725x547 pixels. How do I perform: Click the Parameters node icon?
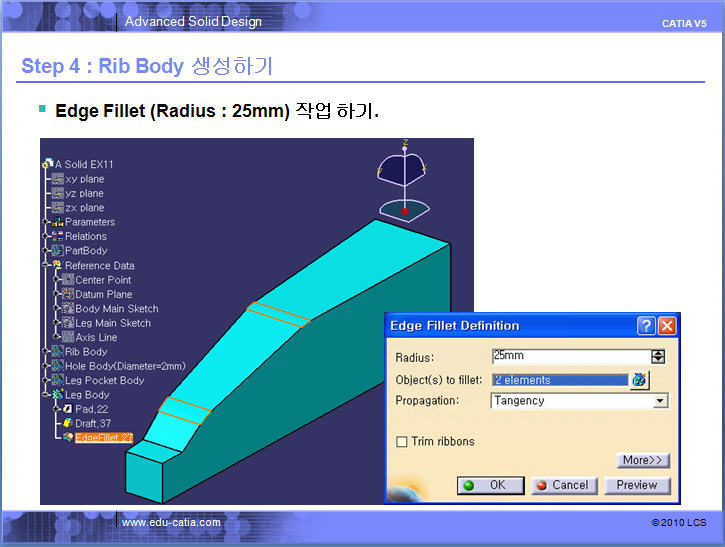click(x=57, y=222)
